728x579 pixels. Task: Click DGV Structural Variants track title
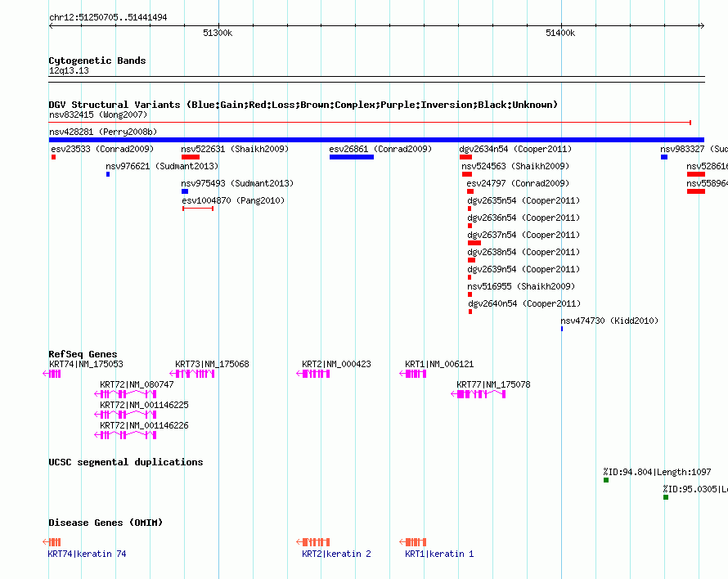[303, 105]
